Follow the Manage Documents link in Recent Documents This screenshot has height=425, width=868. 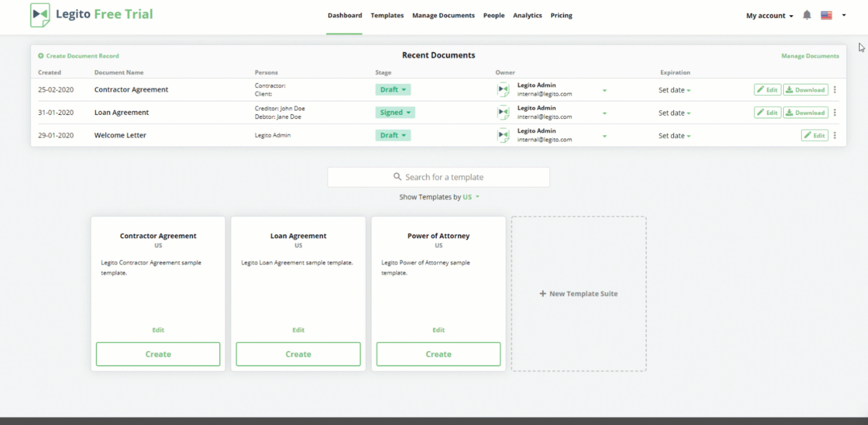click(810, 56)
